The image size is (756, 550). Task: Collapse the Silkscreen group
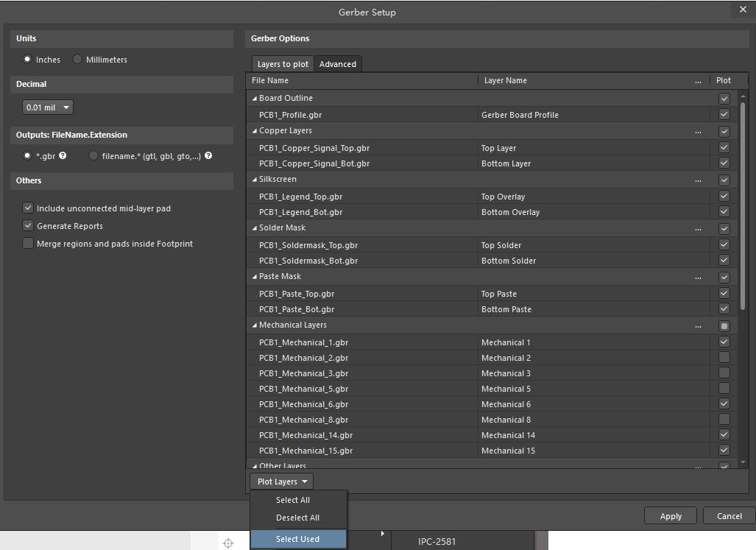pyautogui.click(x=255, y=180)
